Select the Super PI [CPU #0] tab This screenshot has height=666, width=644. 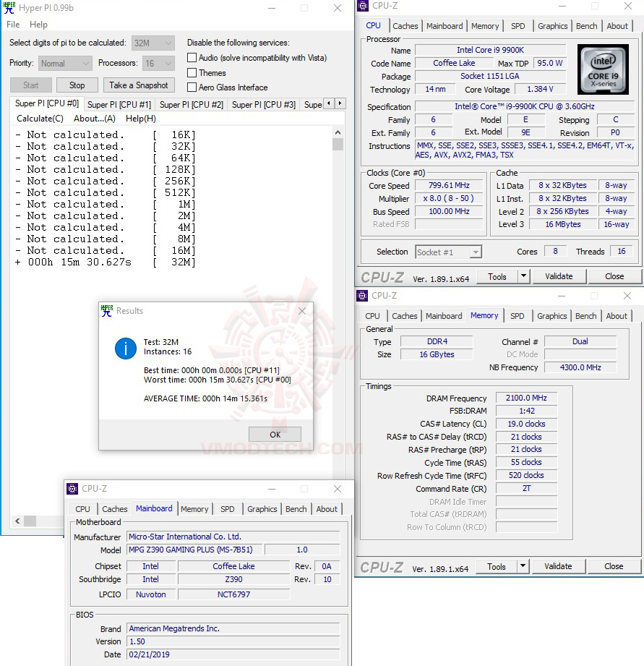47,103
